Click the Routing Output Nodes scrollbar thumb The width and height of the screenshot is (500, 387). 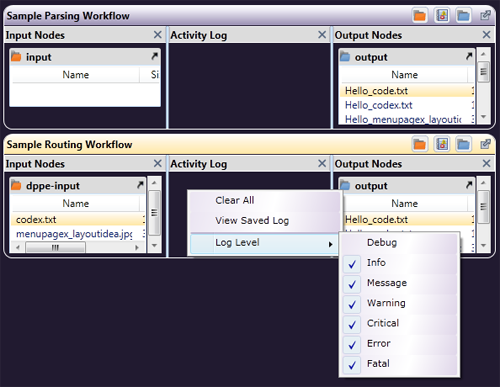click(x=483, y=207)
